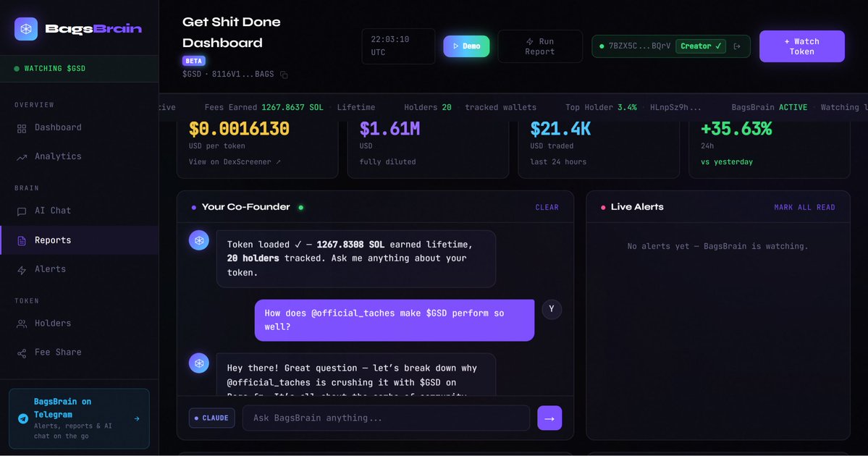The width and height of the screenshot is (868, 456).
Task: Click the Analytics trend-line icon
Action: 22,157
